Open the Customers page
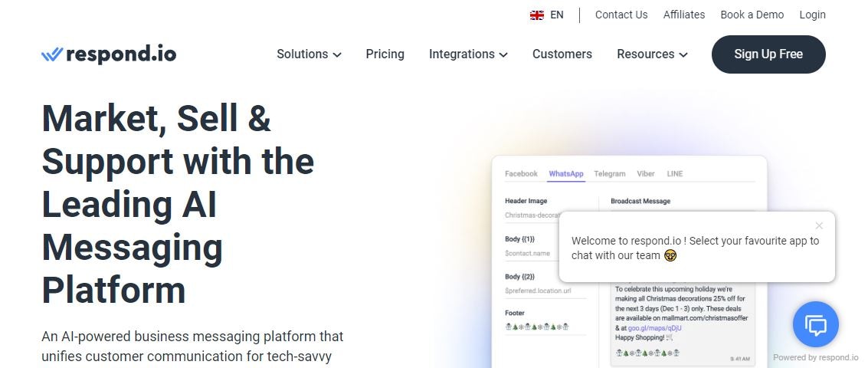Screen dimensions: 868x368 tap(562, 54)
